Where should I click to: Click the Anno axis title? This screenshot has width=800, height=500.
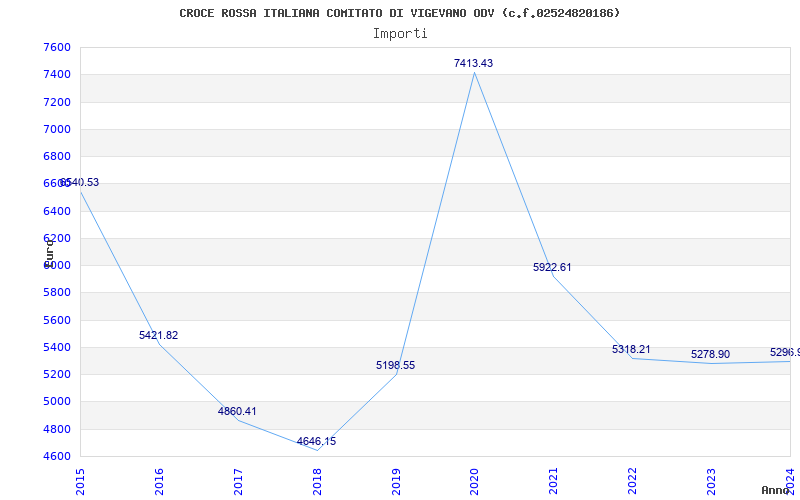click(x=774, y=490)
